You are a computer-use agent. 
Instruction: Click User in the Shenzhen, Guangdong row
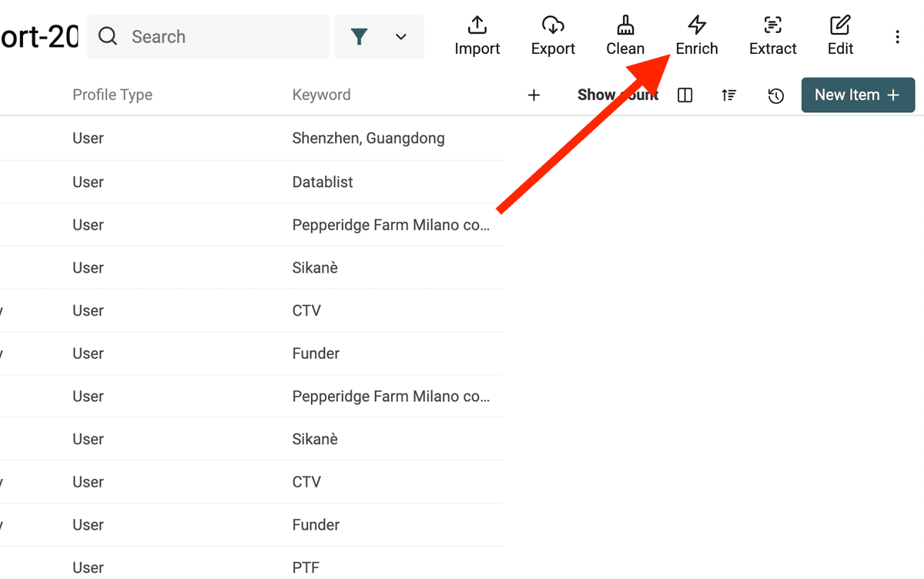[88, 139]
